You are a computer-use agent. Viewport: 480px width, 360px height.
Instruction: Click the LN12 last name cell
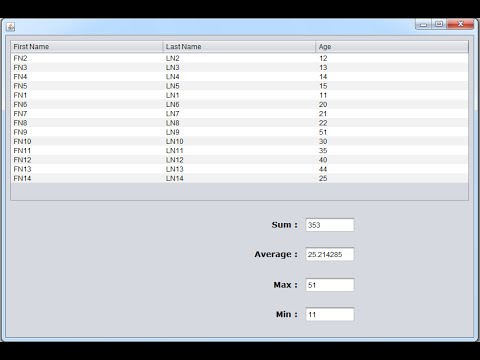(239, 160)
